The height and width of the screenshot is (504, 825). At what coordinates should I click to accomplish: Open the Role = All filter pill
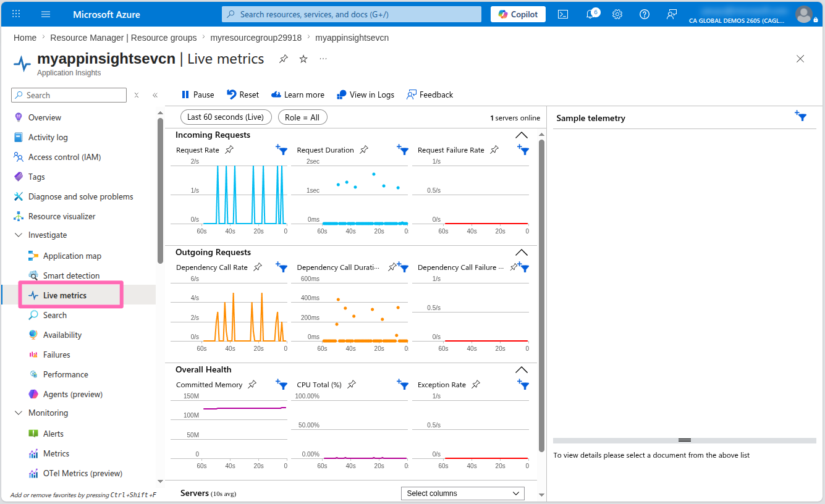pos(302,117)
